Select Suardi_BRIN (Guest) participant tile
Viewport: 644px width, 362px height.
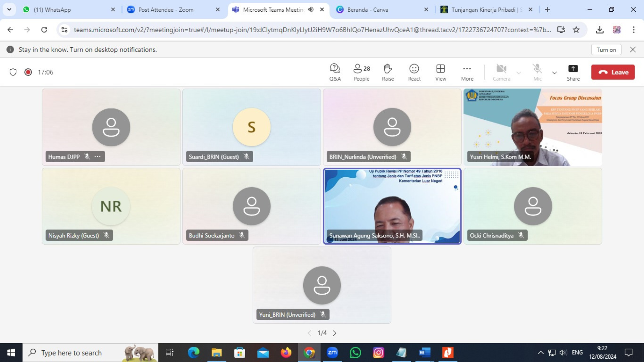click(x=252, y=127)
